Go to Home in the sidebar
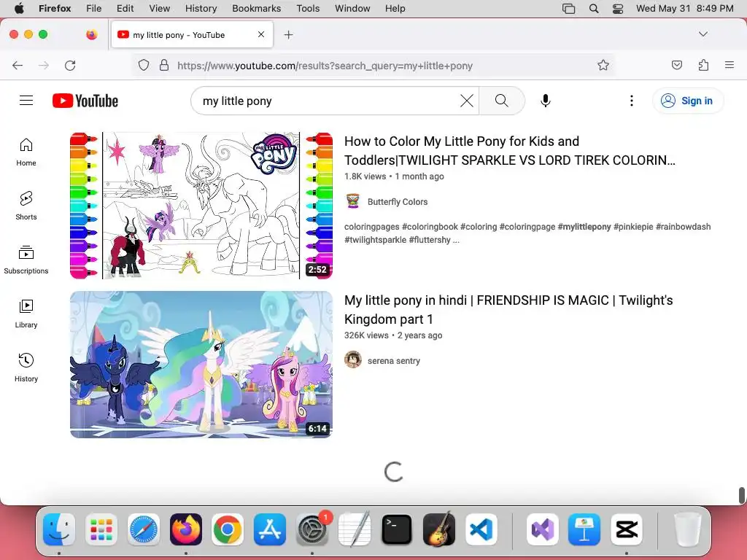 pos(26,152)
